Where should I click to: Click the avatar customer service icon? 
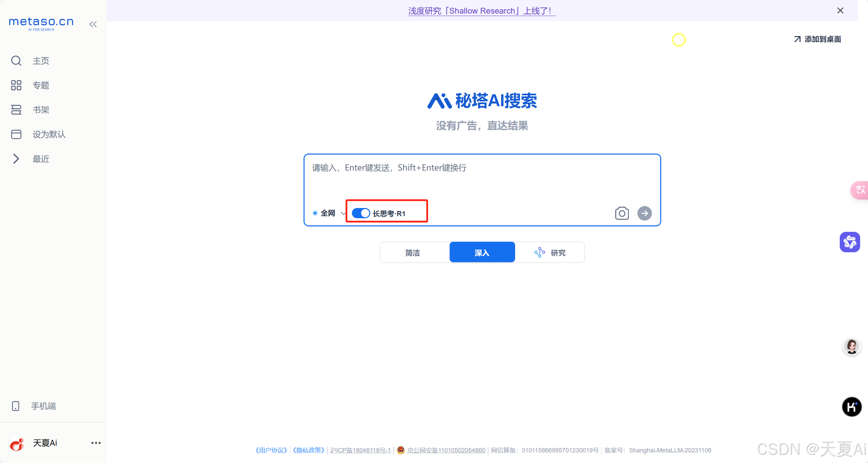(x=852, y=347)
